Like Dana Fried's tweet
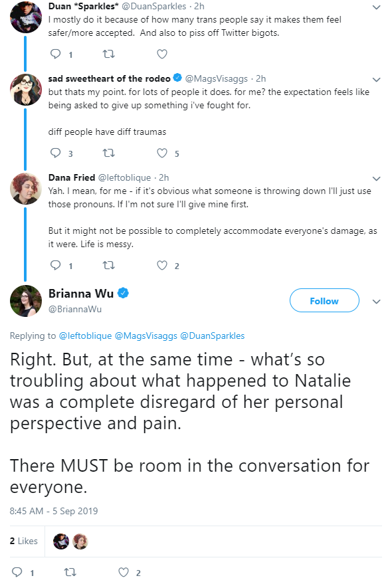 point(162,265)
